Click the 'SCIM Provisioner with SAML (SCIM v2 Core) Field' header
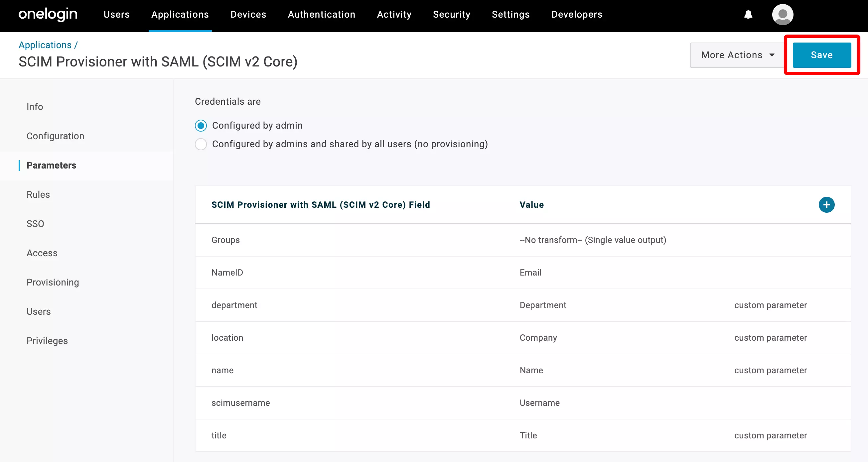This screenshot has height=462, width=868. pos(321,205)
